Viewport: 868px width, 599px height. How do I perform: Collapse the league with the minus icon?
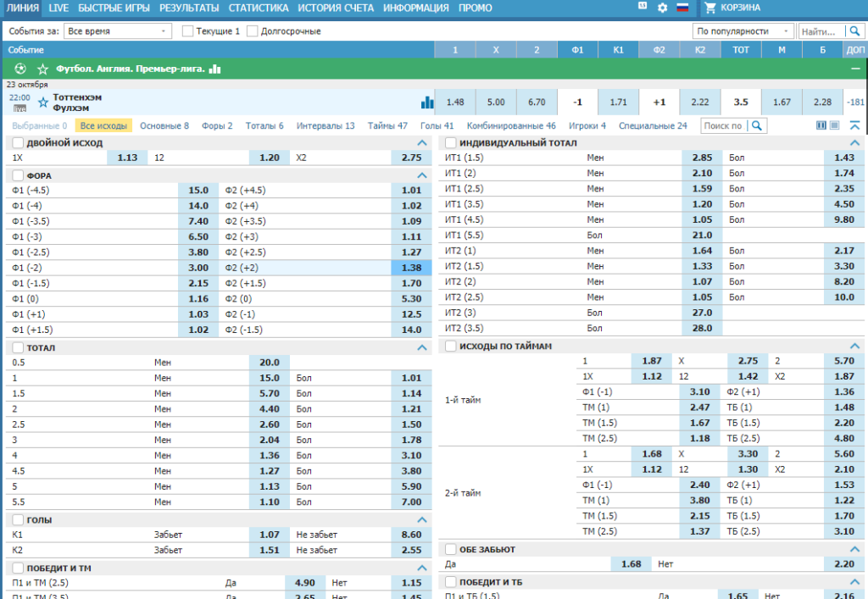click(x=855, y=69)
